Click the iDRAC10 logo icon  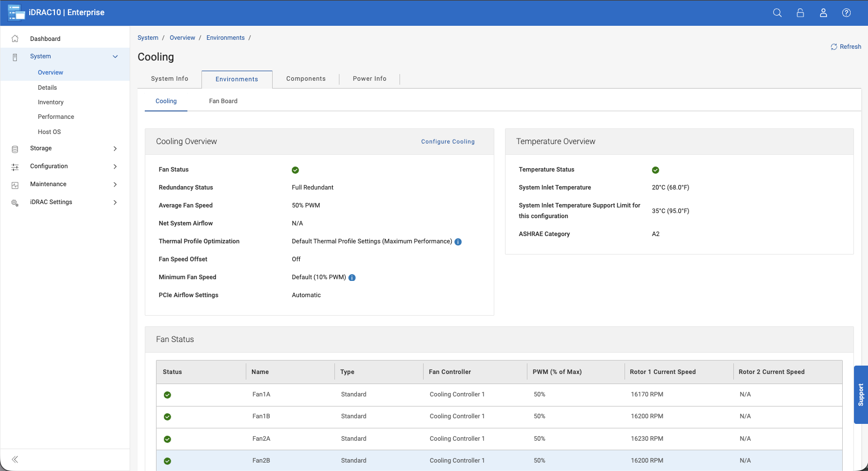(16, 13)
